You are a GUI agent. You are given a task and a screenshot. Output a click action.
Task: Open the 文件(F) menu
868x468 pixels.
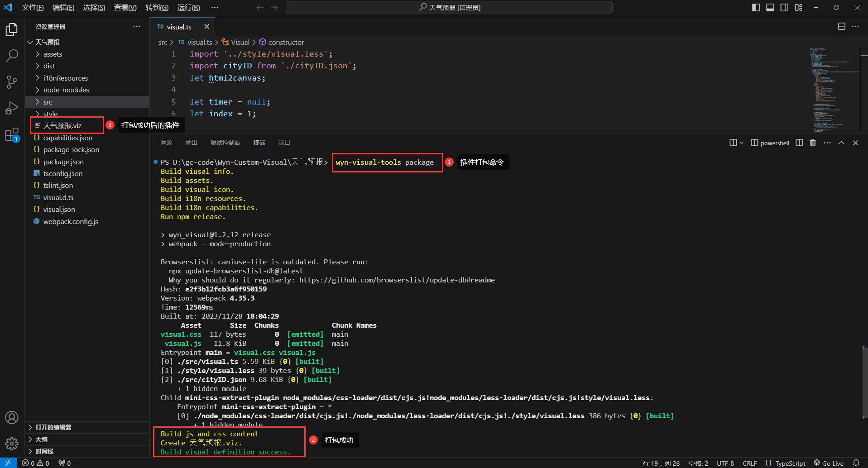tap(33, 8)
